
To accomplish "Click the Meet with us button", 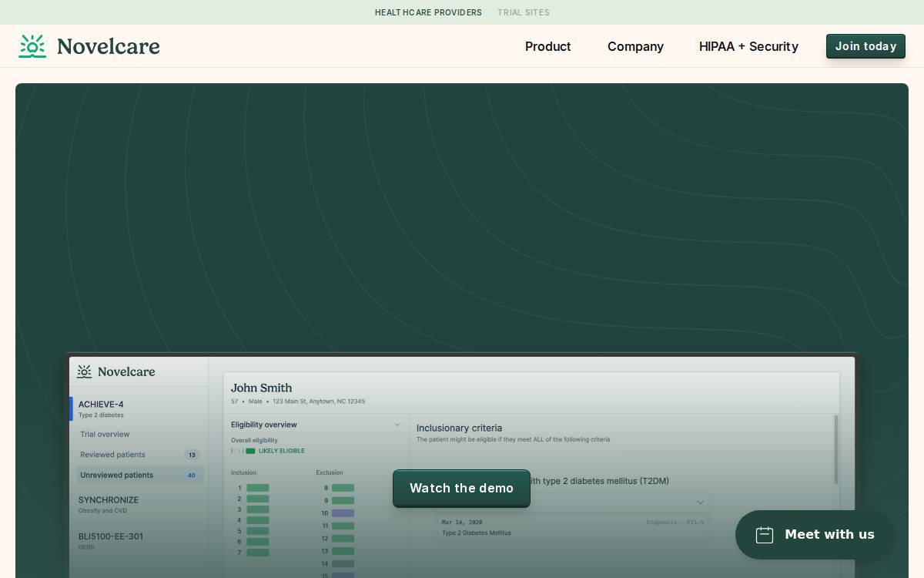I will point(814,535).
